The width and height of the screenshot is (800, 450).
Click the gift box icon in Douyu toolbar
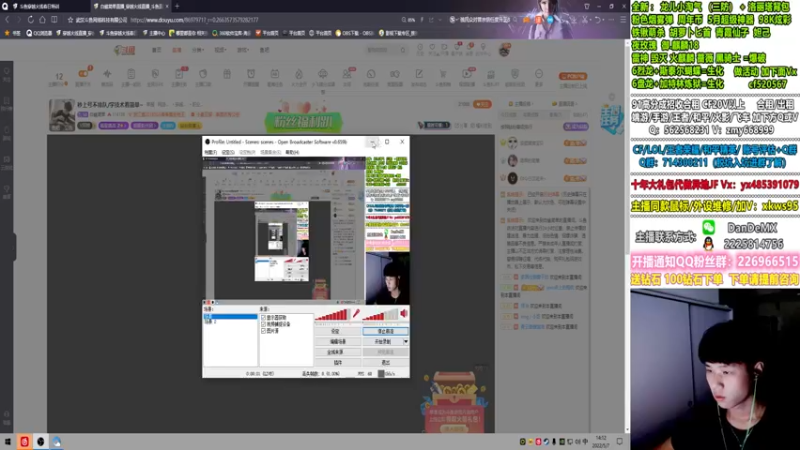coord(227,74)
